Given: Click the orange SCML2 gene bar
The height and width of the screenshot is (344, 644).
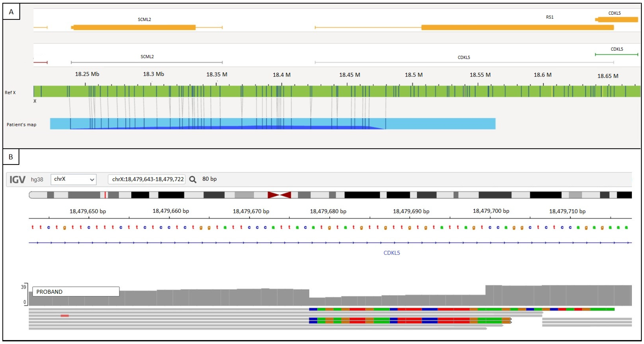Looking at the screenshot, I should (x=134, y=27).
